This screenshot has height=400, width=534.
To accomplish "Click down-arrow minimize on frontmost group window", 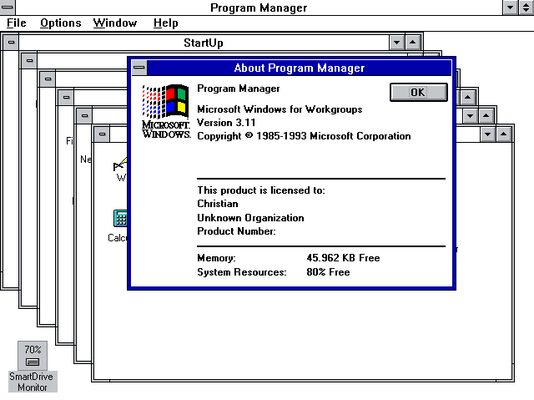I will (488, 134).
